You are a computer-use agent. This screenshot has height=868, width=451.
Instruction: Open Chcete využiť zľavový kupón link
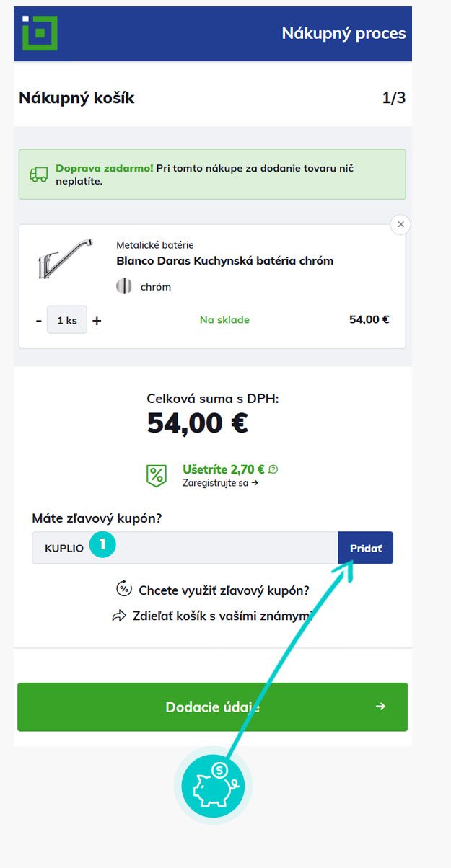(x=224, y=590)
